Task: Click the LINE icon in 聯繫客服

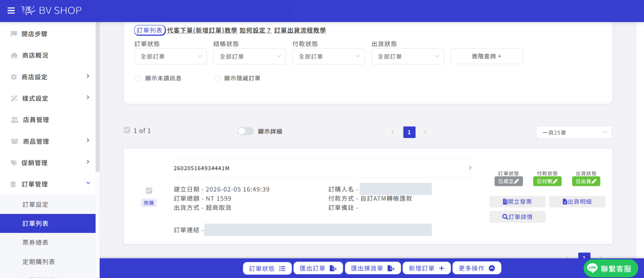Action: pyautogui.click(x=592, y=268)
